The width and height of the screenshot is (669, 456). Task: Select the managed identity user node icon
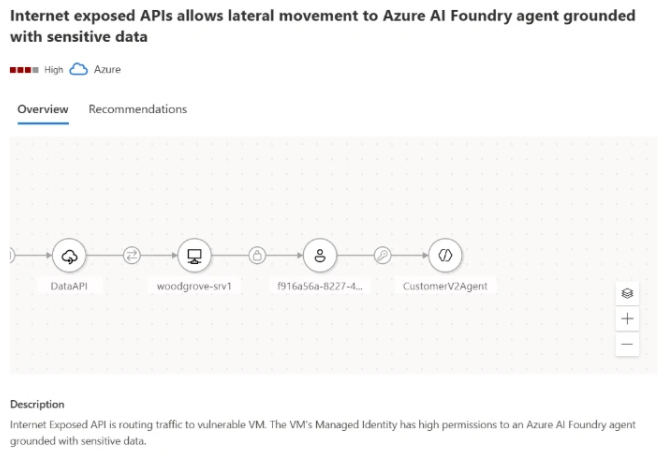point(320,256)
